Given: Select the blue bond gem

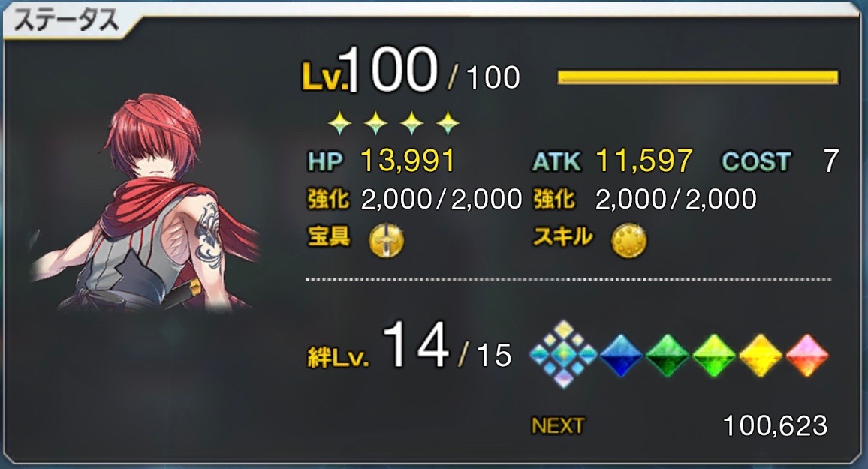Looking at the screenshot, I should 620,356.
